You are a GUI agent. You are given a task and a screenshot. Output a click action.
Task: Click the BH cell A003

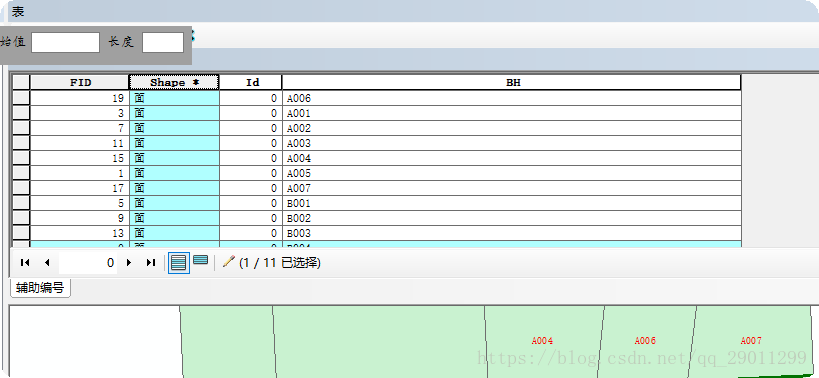[x=512, y=143]
